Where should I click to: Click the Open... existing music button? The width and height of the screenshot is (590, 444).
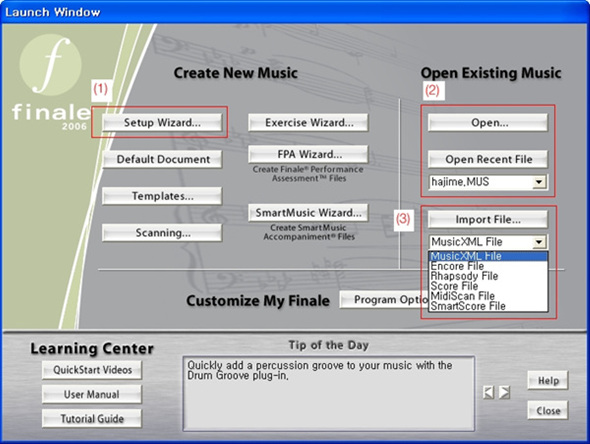(488, 122)
